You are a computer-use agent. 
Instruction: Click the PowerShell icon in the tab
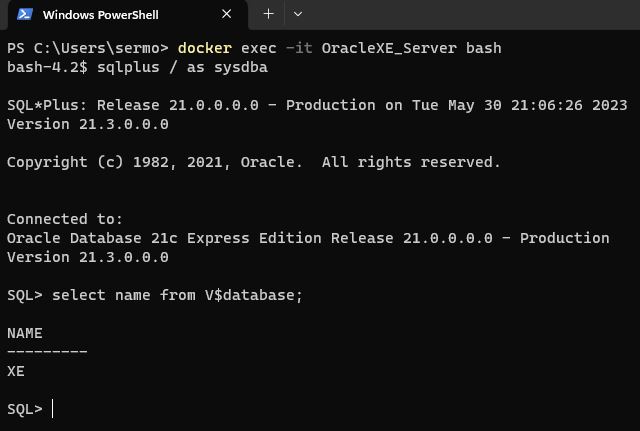[x=25, y=14]
